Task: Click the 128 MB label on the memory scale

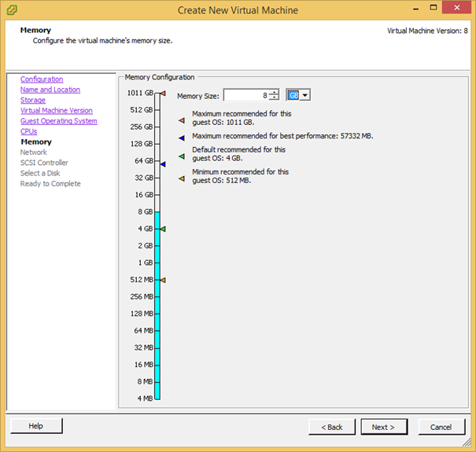Action: pos(142,314)
